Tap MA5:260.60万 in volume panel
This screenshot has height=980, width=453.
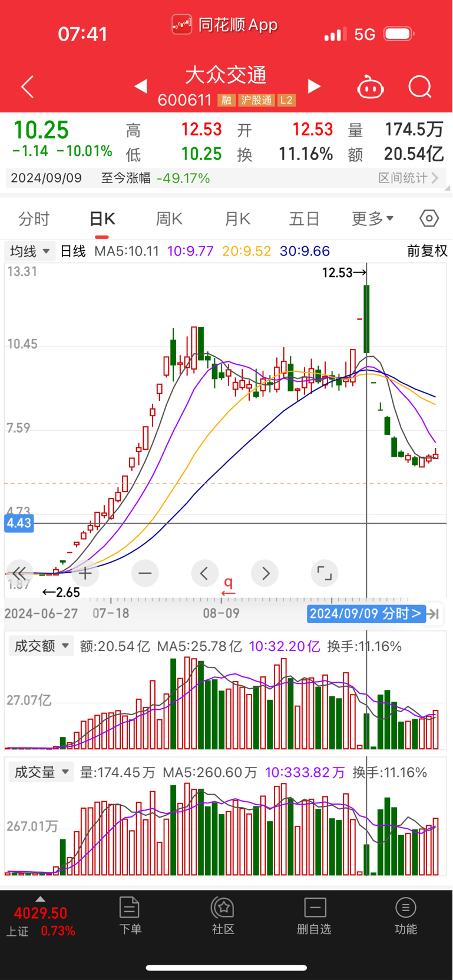210,772
